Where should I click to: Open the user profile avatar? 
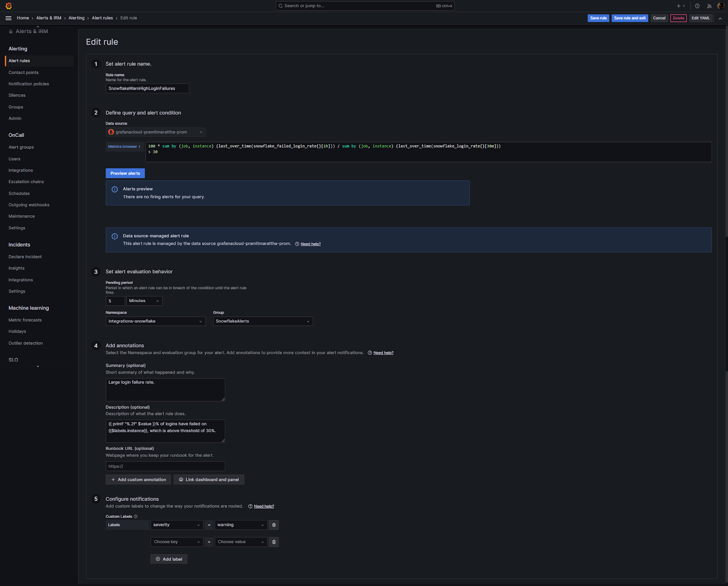pyautogui.click(x=721, y=6)
